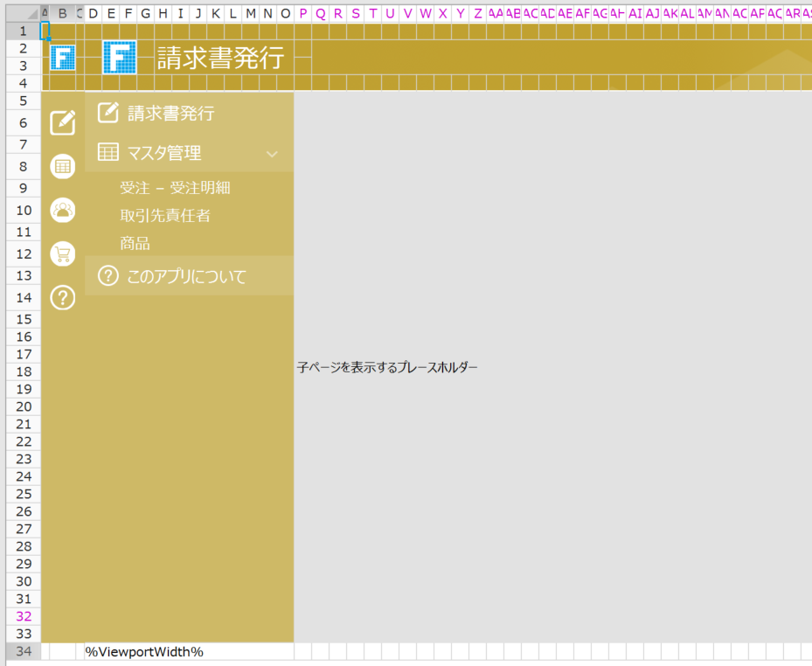Go to the 取引先責任者 submenu item
This screenshot has height=666, width=812.
coord(165,216)
